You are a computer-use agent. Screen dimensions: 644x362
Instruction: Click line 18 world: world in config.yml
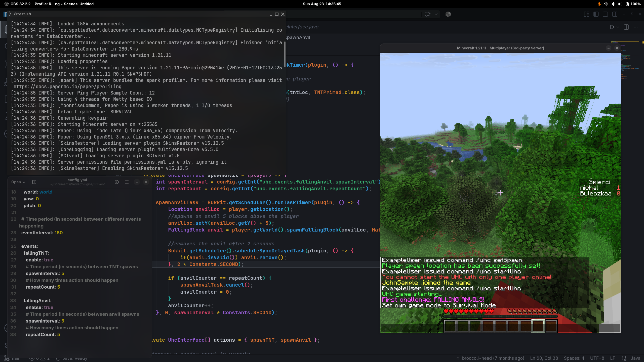tap(38, 192)
